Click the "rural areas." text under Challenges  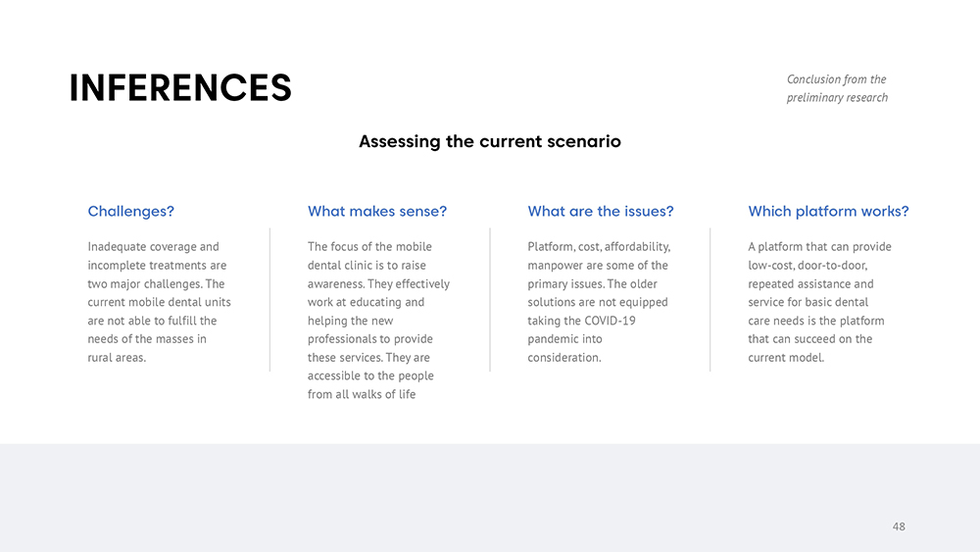coord(117,358)
